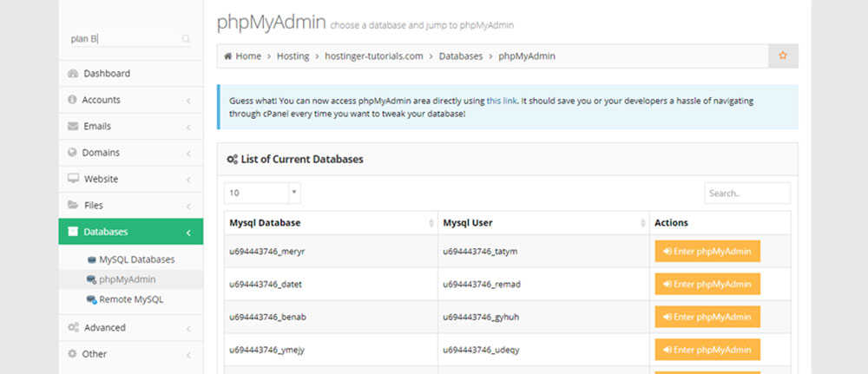Click user name u694443746_tatym

(481, 252)
